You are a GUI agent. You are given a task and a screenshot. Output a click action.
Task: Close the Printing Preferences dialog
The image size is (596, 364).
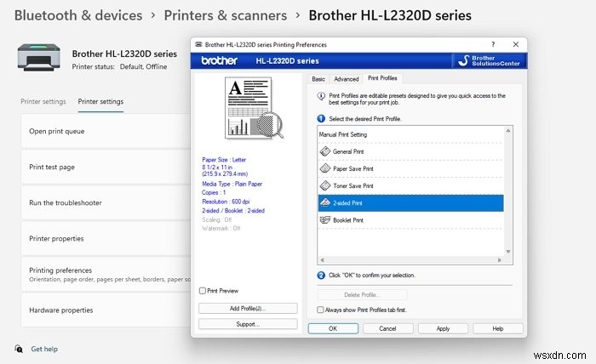click(x=516, y=44)
